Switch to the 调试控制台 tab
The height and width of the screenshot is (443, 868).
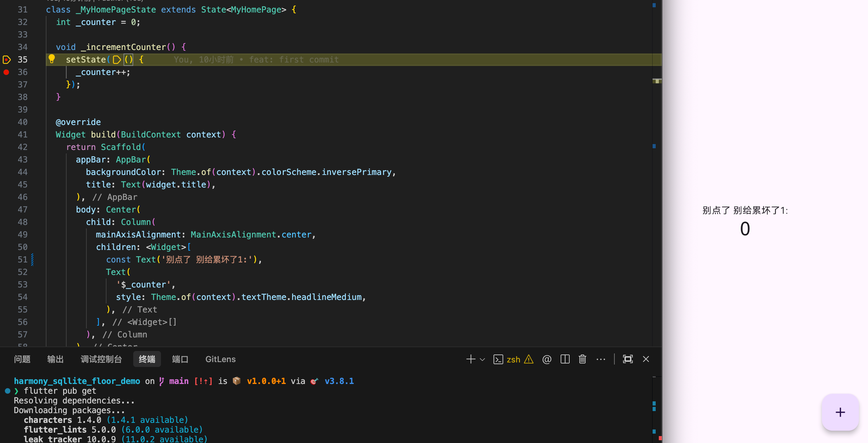[x=101, y=359]
